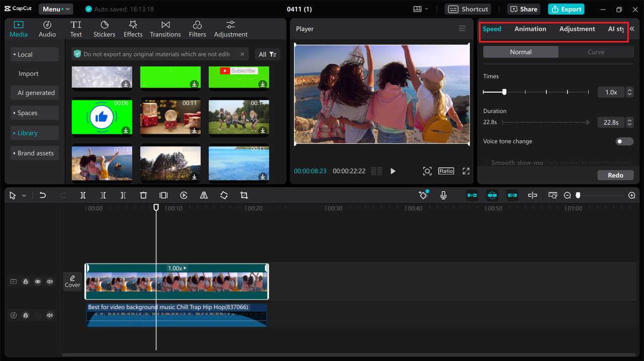Enable the Voice tone change switch
Screen dimensions: 644x361
point(624,141)
